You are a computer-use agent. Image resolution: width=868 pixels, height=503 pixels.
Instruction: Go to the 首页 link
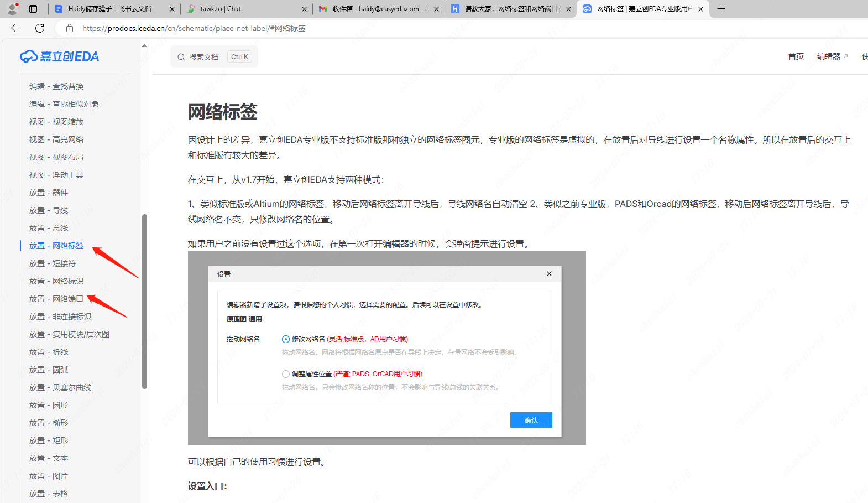pos(796,56)
